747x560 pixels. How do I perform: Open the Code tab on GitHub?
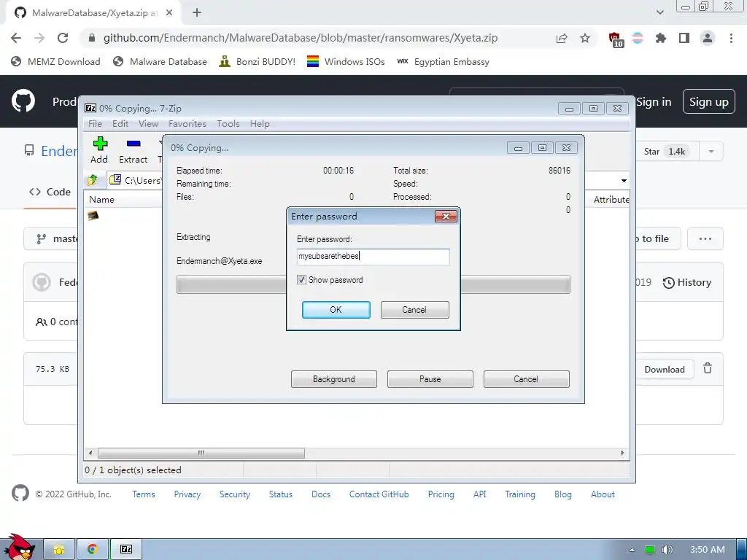(50, 192)
